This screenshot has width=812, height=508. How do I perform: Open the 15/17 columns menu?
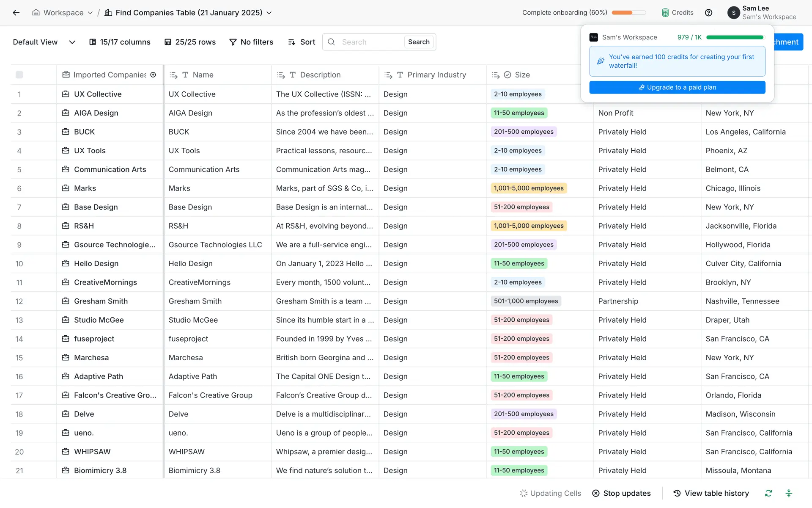pos(120,42)
